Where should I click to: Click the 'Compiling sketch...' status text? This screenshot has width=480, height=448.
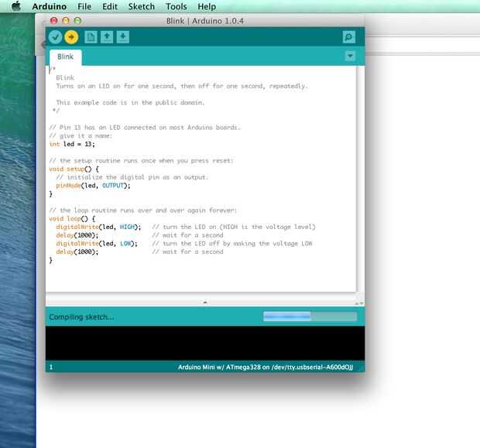(81, 317)
